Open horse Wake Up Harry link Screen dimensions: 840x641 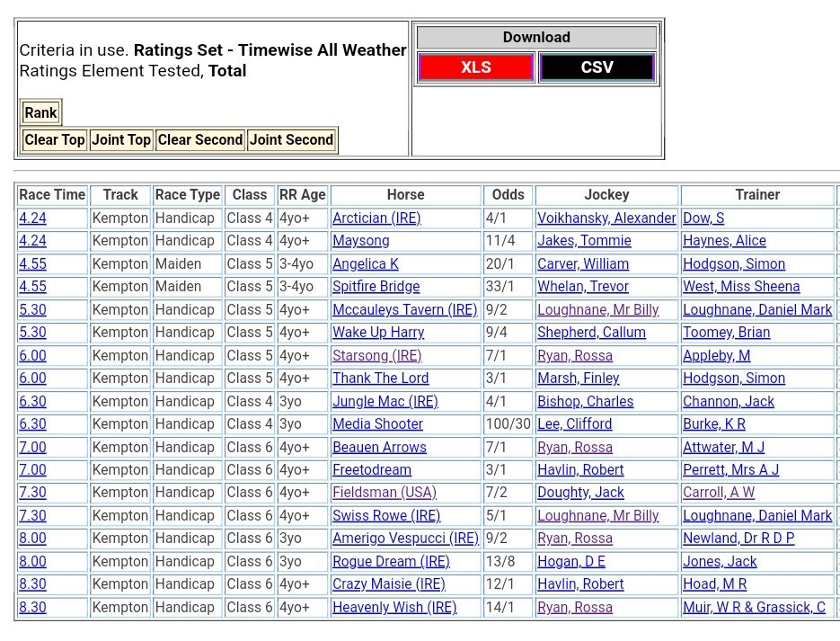point(378,333)
